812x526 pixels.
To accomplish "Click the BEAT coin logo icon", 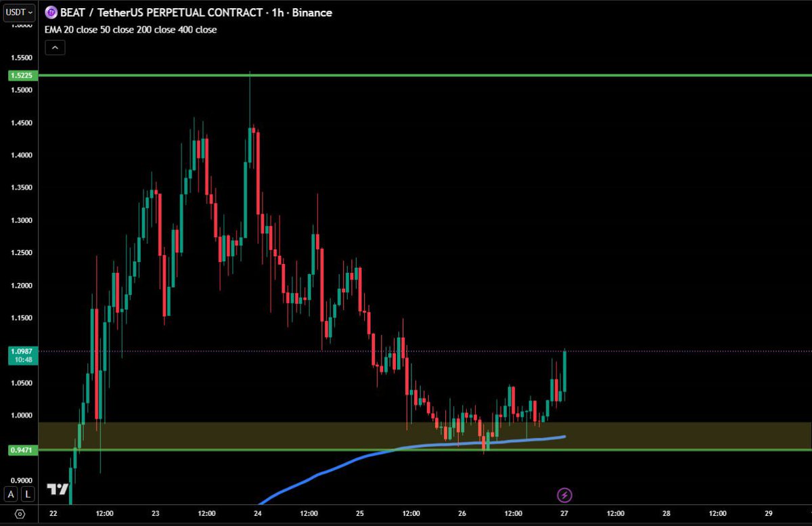I will (x=51, y=13).
